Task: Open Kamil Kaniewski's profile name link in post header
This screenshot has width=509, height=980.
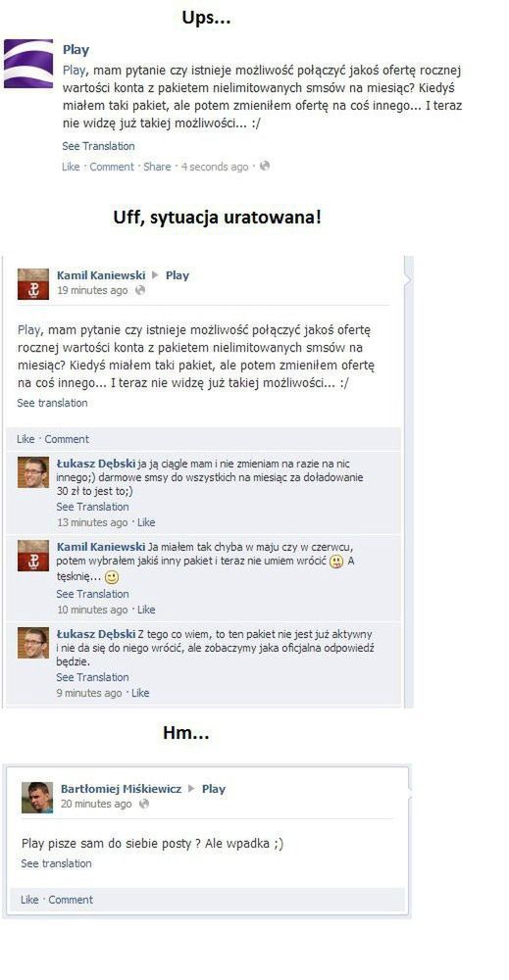Action: pyautogui.click(x=101, y=275)
